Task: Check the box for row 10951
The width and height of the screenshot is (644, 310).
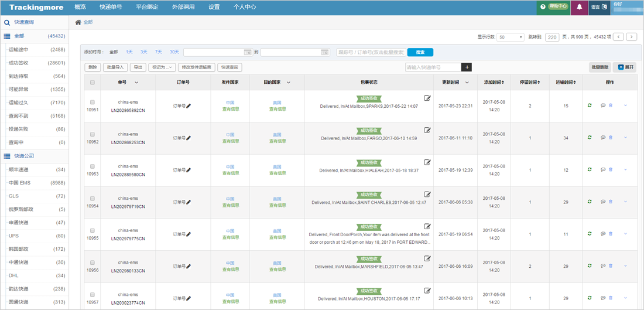Action: click(x=93, y=102)
